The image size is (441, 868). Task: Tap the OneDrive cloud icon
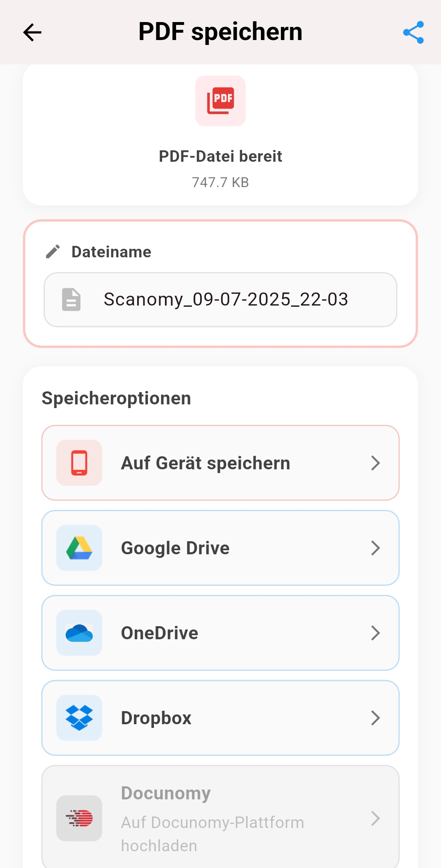click(x=79, y=633)
